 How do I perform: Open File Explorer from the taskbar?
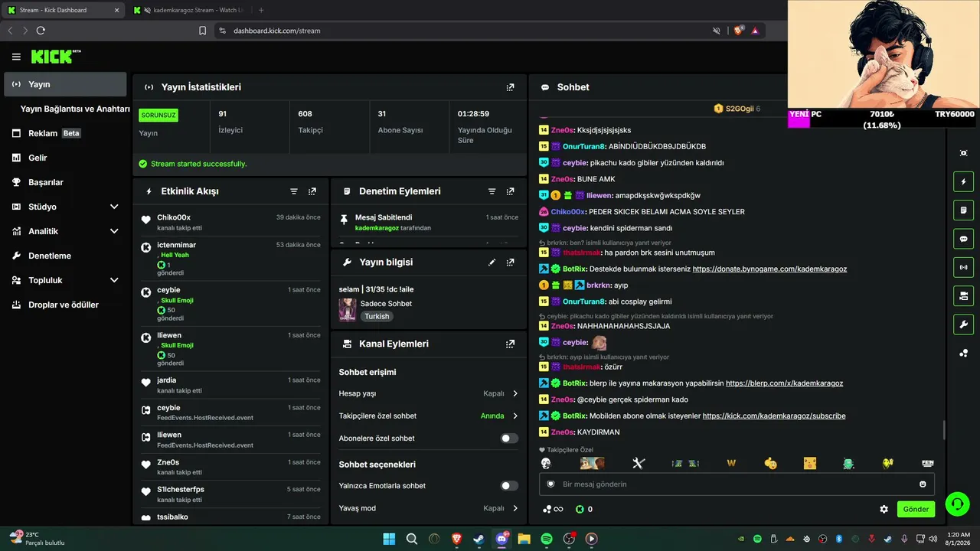(524, 539)
